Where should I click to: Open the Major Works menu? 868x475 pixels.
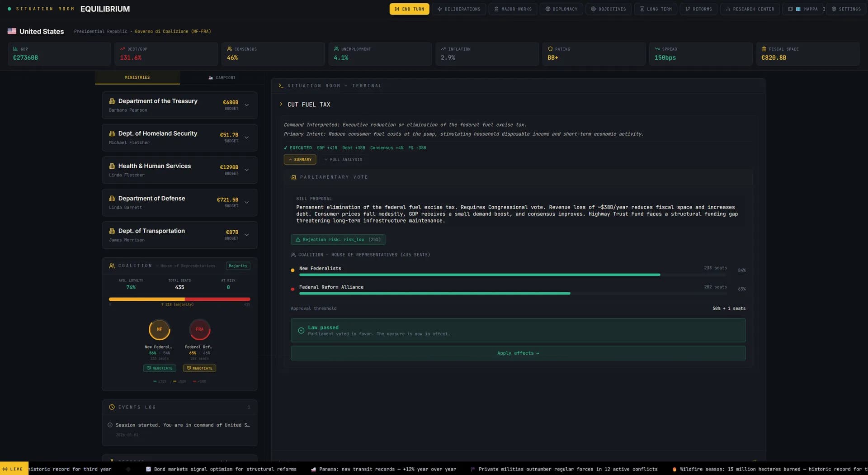(513, 9)
